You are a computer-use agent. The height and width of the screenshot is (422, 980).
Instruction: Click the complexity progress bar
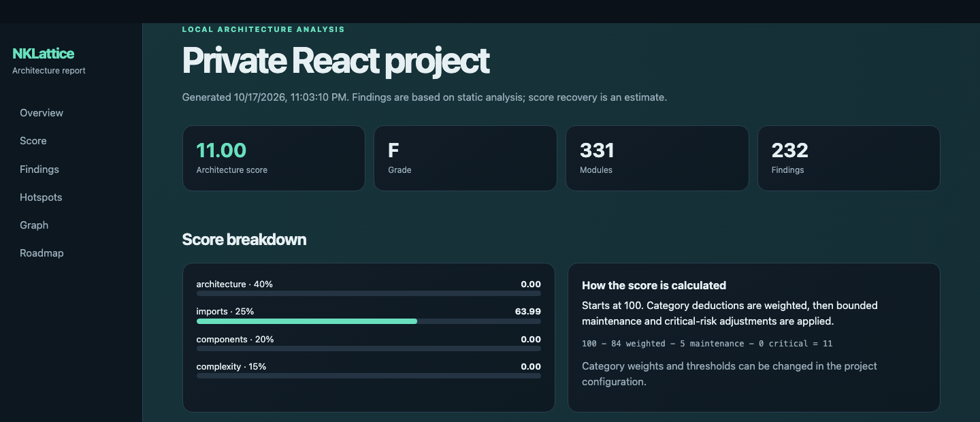pyautogui.click(x=369, y=376)
